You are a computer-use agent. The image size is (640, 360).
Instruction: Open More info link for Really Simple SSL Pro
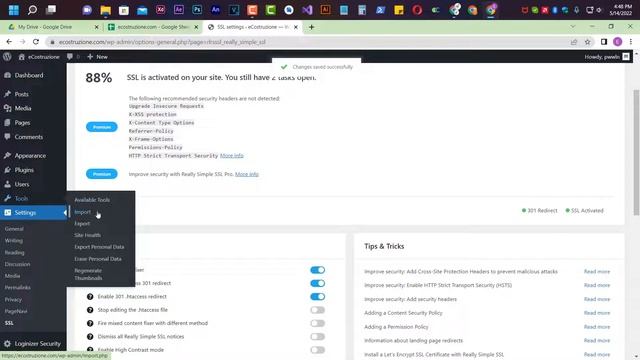click(x=247, y=174)
